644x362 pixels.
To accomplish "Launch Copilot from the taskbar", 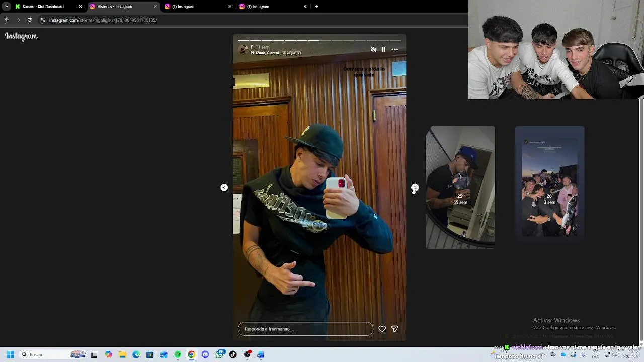I will point(108,354).
